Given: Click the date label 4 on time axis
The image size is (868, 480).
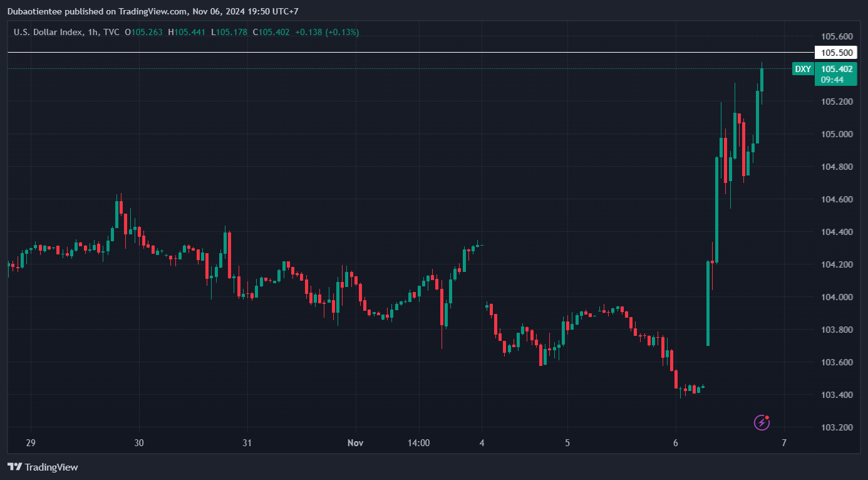Looking at the screenshot, I should pos(482,443).
